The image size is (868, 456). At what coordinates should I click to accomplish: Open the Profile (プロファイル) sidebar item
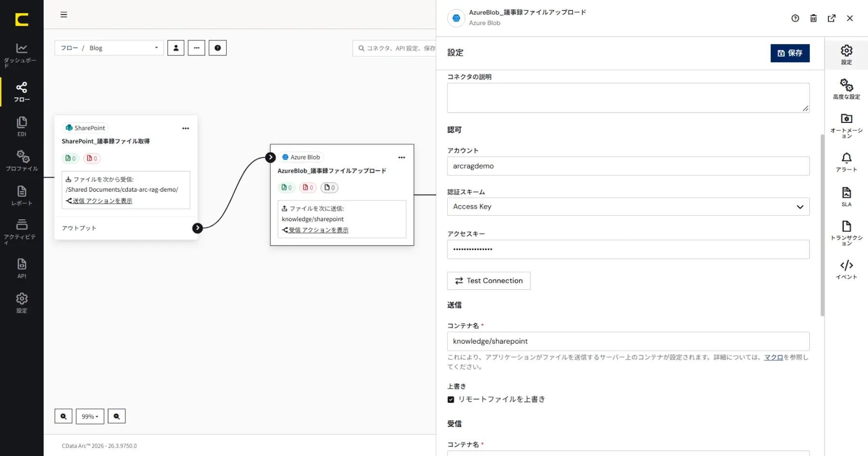[x=21, y=161]
